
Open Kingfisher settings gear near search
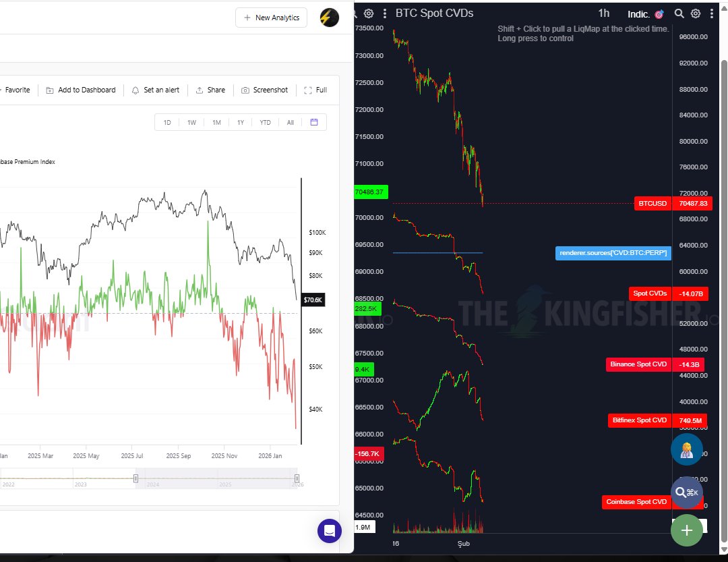(x=696, y=13)
